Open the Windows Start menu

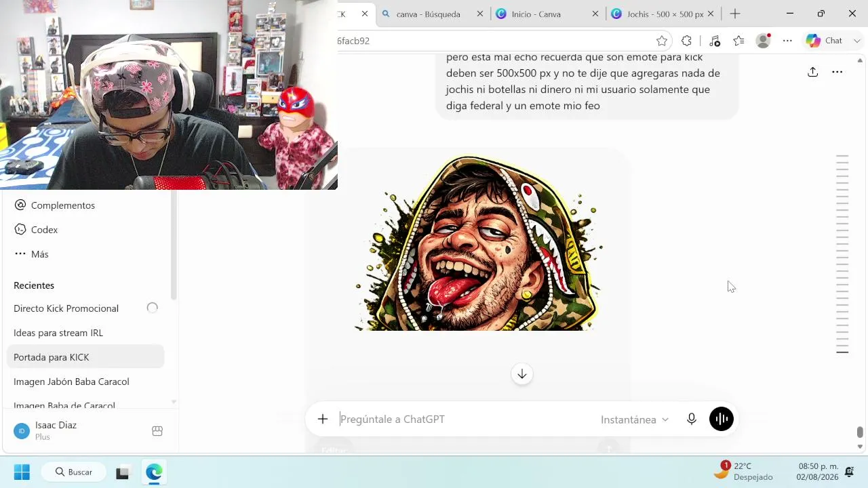click(22, 472)
